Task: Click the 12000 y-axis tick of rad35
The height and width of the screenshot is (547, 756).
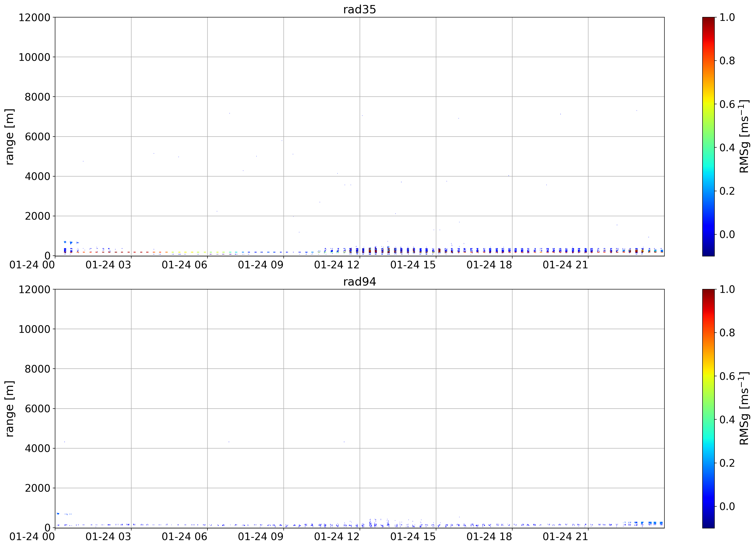Action: pos(34,17)
